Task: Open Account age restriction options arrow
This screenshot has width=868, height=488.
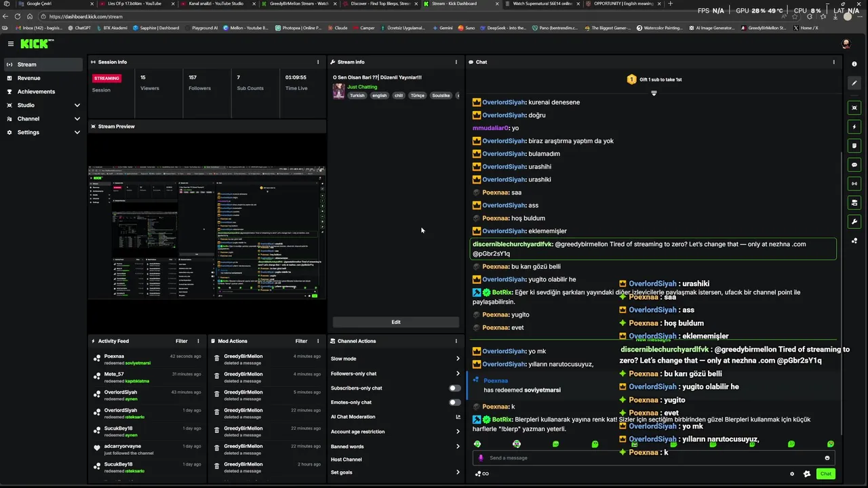Action: tap(458, 432)
